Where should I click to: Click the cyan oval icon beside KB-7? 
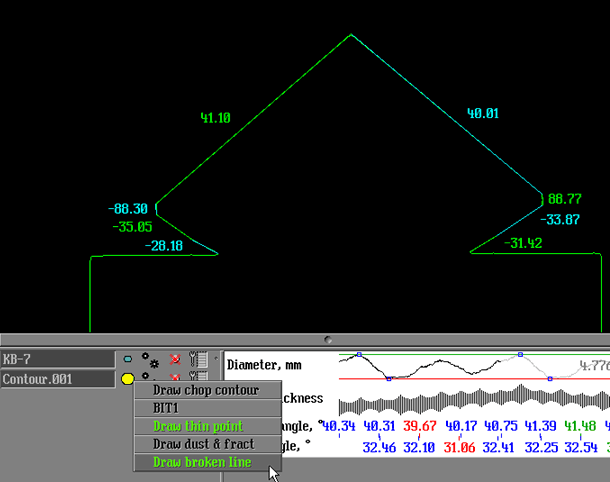point(127,358)
